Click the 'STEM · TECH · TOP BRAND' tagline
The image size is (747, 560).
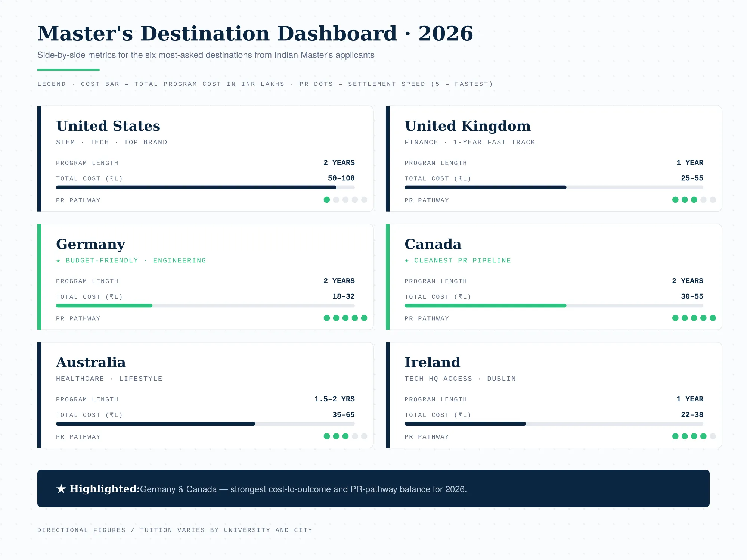click(112, 142)
